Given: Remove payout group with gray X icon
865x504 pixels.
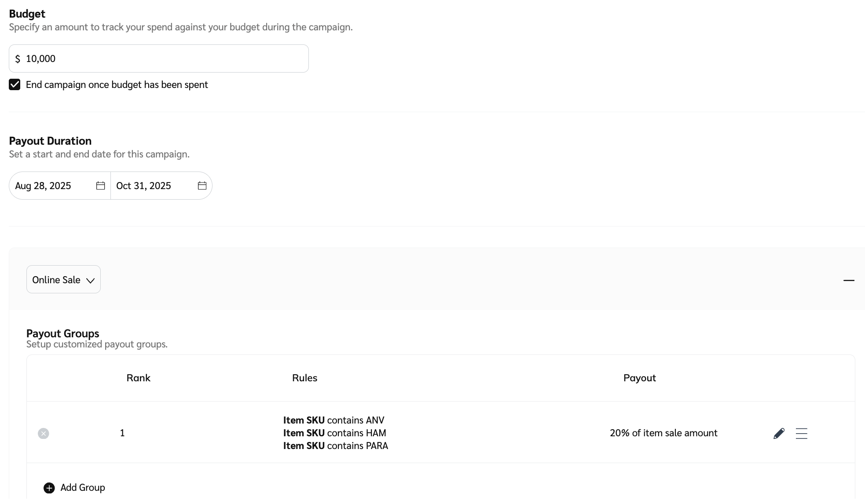Looking at the screenshot, I should 43,434.
